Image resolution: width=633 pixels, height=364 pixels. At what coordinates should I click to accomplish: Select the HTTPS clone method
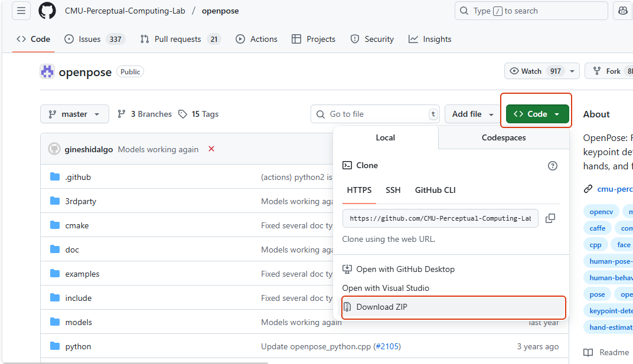pos(359,190)
